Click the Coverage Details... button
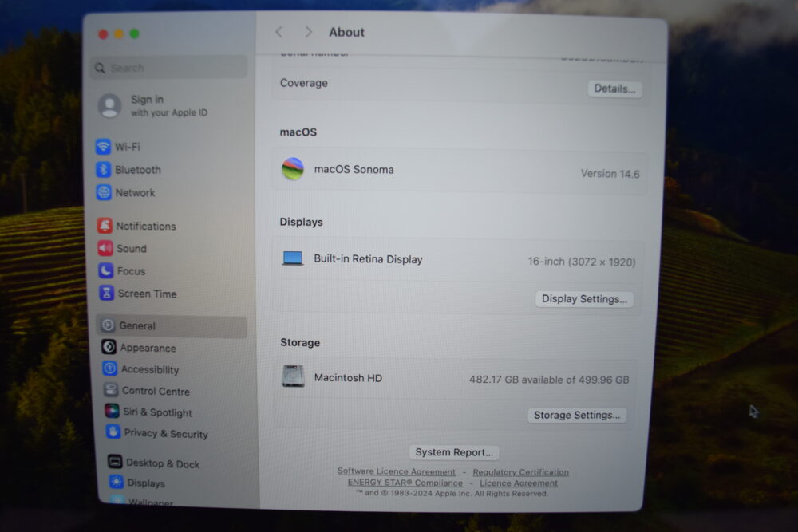This screenshot has height=532, width=798. click(614, 89)
